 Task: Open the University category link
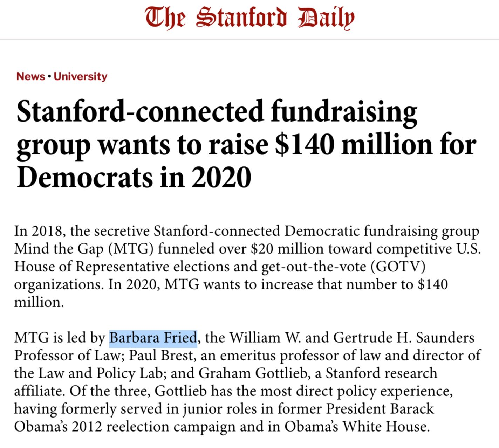click(x=81, y=76)
